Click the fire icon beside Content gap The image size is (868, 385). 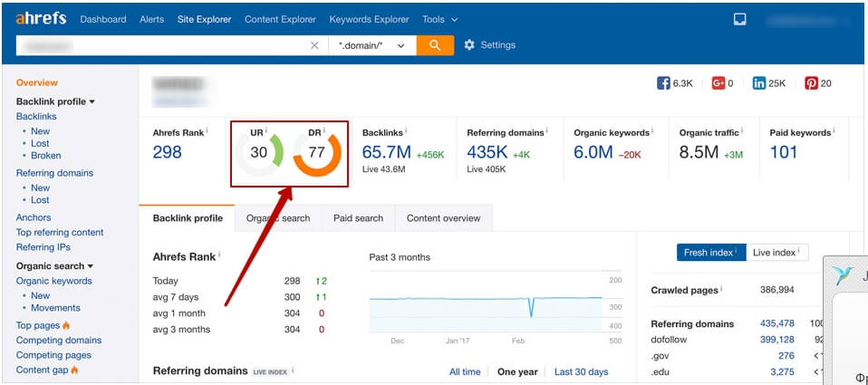point(74,371)
